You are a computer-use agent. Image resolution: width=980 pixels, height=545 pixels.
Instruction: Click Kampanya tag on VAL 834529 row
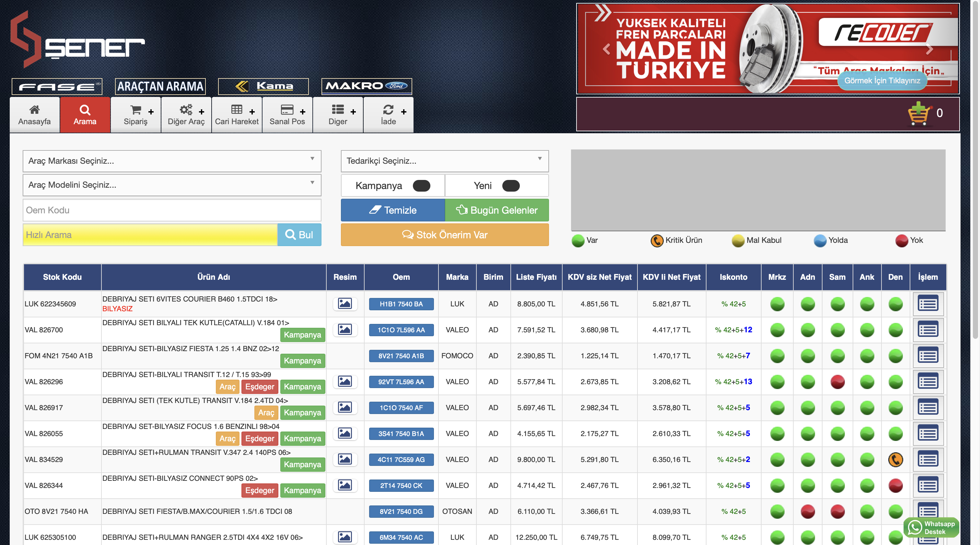point(302,464)
